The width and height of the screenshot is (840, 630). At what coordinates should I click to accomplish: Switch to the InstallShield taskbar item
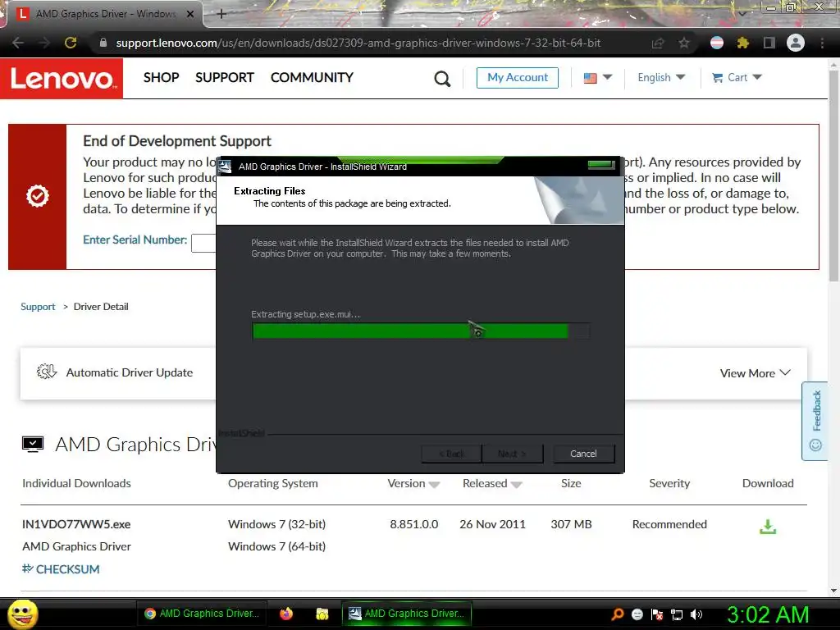407,614
